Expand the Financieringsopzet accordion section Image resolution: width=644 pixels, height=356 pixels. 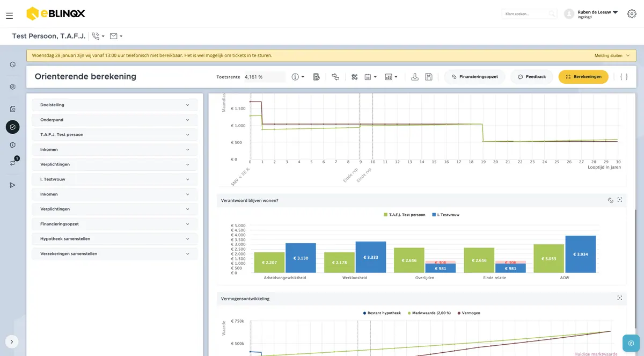[115, 224]
